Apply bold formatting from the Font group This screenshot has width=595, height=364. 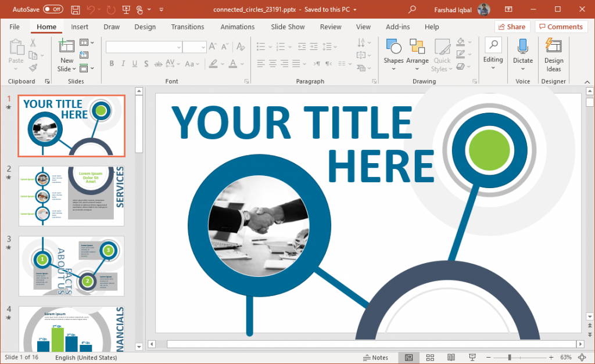click(112, 63)
